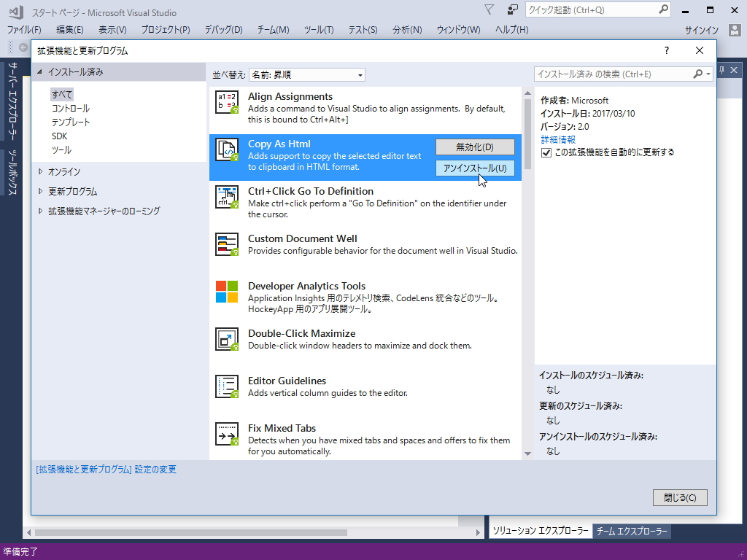This screenshot has width=747, height=560.
Task: Click the background horizontal scrollbar thumb
Action: click(x=190, y=532)
